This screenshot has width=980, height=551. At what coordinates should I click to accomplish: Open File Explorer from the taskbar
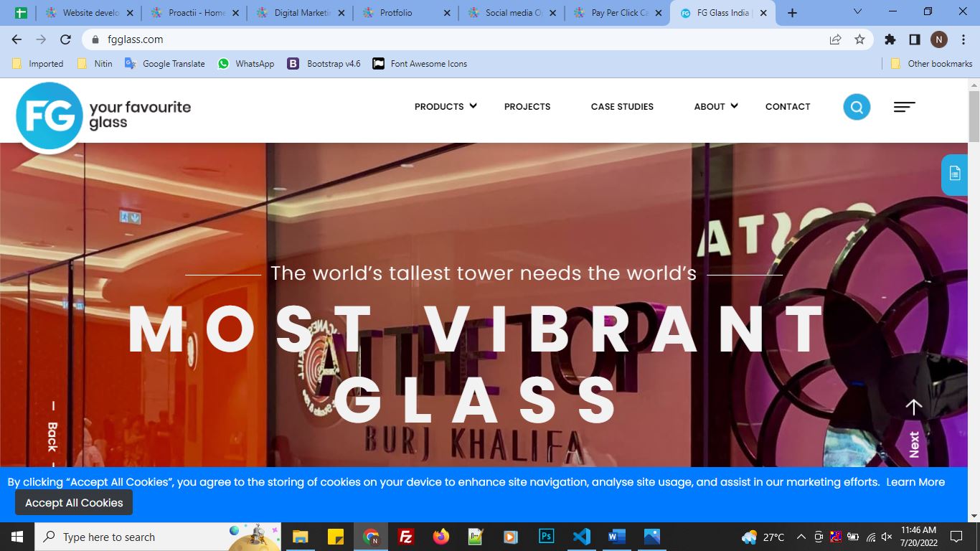pyautogui.click(x=300, y=537)
